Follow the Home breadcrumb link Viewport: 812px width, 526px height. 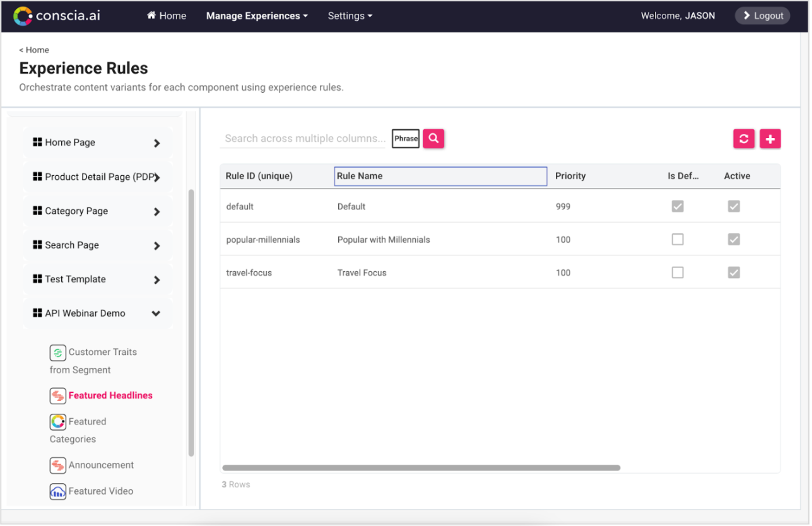34,50
